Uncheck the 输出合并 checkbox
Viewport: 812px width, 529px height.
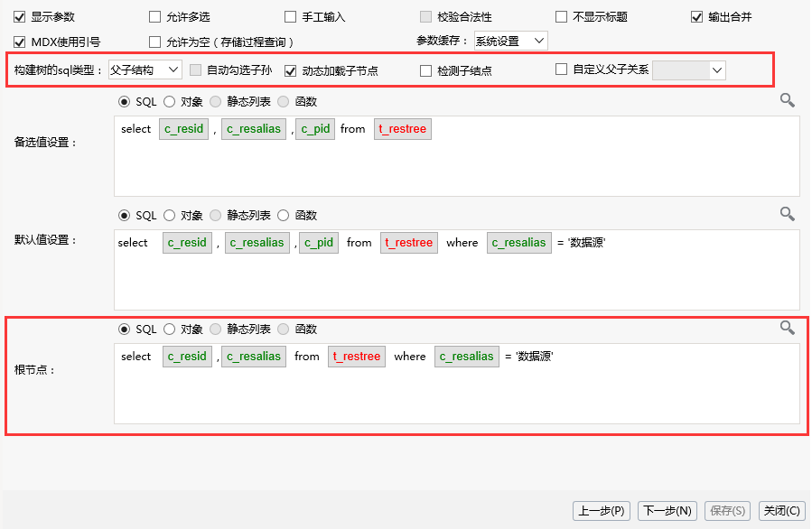coord(696,17)
